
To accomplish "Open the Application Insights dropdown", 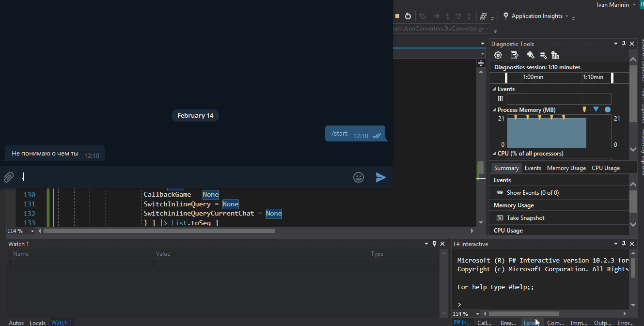I will point(567,16).
